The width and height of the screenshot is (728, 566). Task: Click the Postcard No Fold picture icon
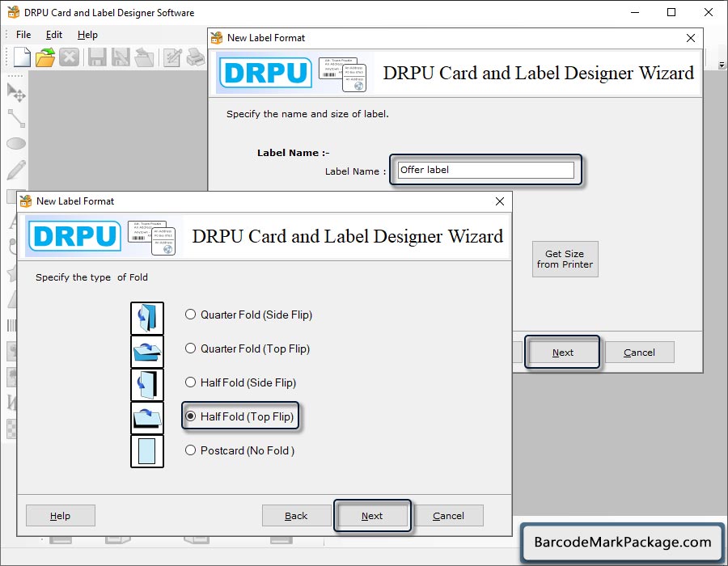coord(147,451)
